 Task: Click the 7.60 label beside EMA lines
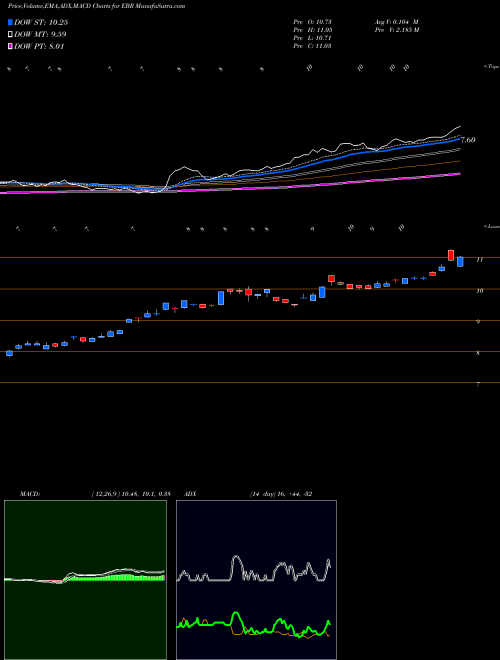click(468, 140)
